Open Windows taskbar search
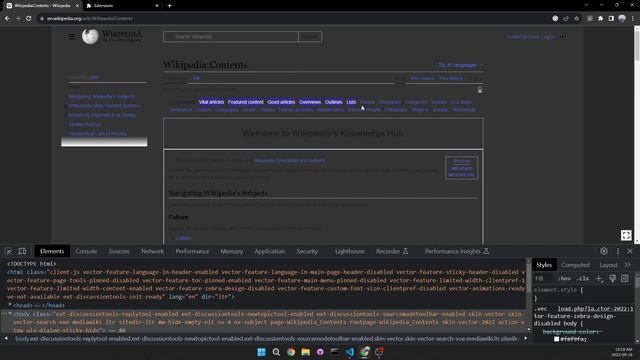 pos(276,352)
